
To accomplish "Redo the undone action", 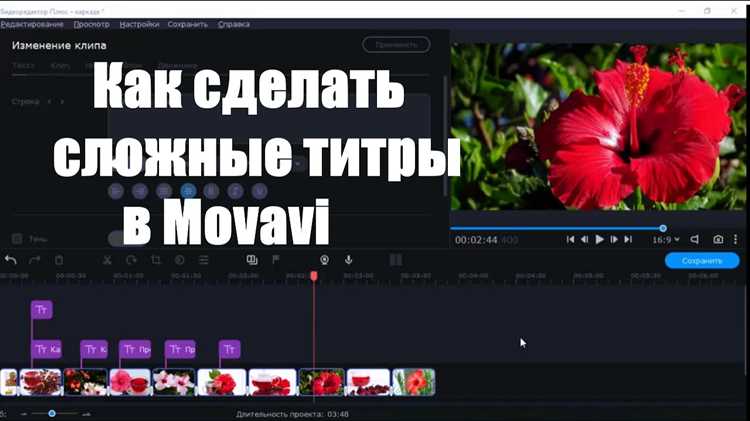I will [x=34, y=260].
